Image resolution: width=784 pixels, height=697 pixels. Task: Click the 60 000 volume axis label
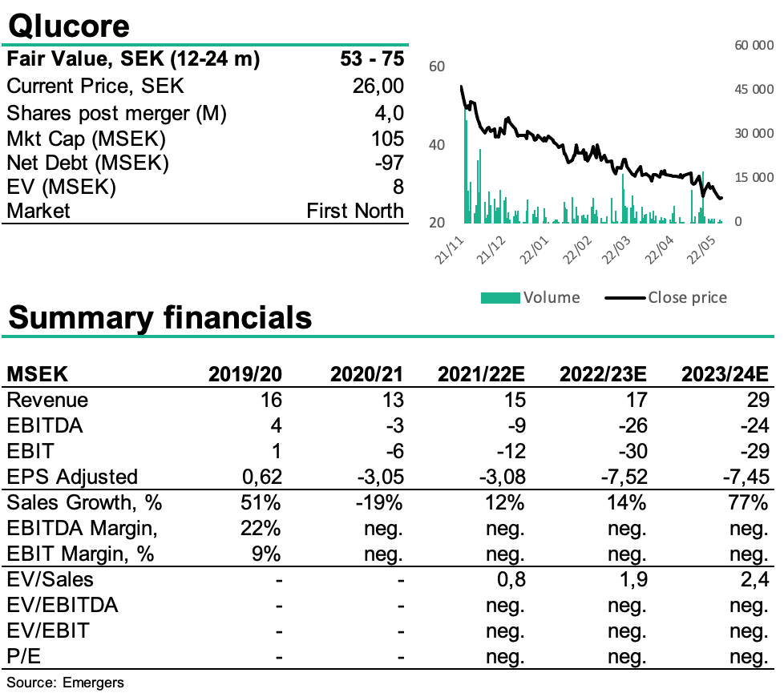pos(754,46)
